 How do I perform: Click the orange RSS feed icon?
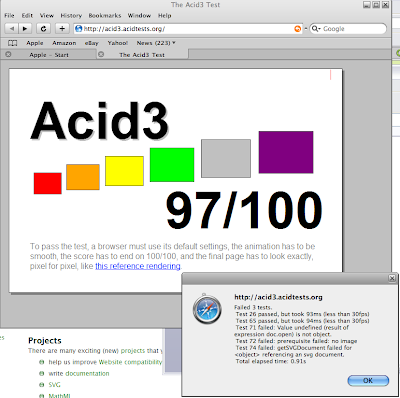pos(297,29)
